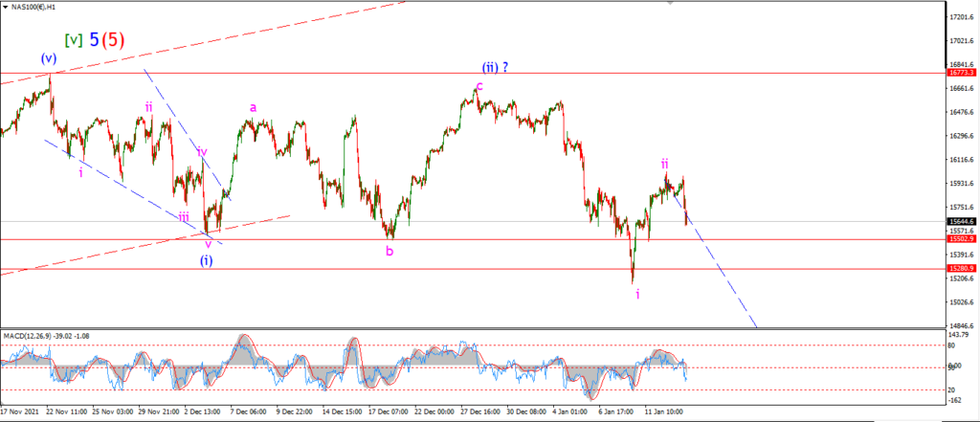
Task: Click the '22 Nov 11:00' time axis label
Action: [x=67, y=412]
